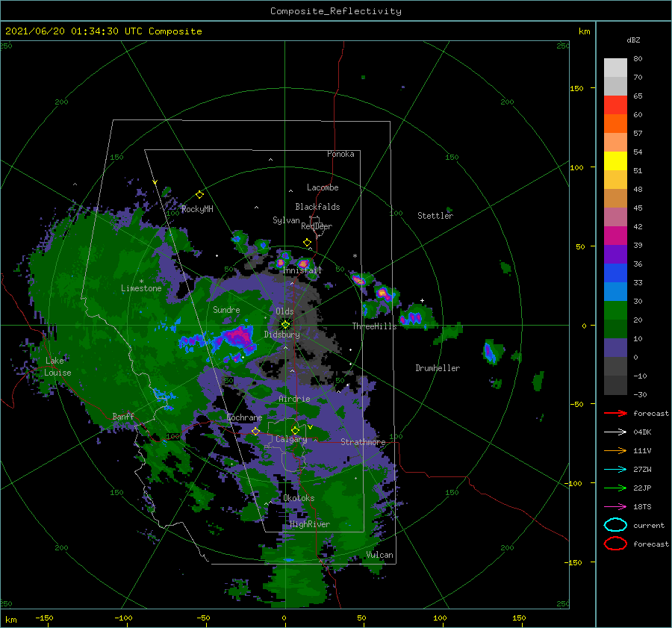Click the 04DK legend label
Viewport: 672px width, 628px height.
642,432
